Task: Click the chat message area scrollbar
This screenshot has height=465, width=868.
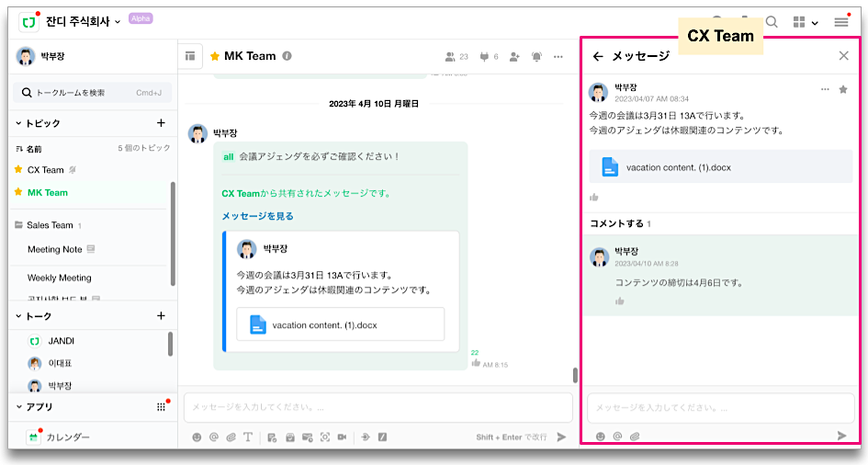Action: click(575, 375)
